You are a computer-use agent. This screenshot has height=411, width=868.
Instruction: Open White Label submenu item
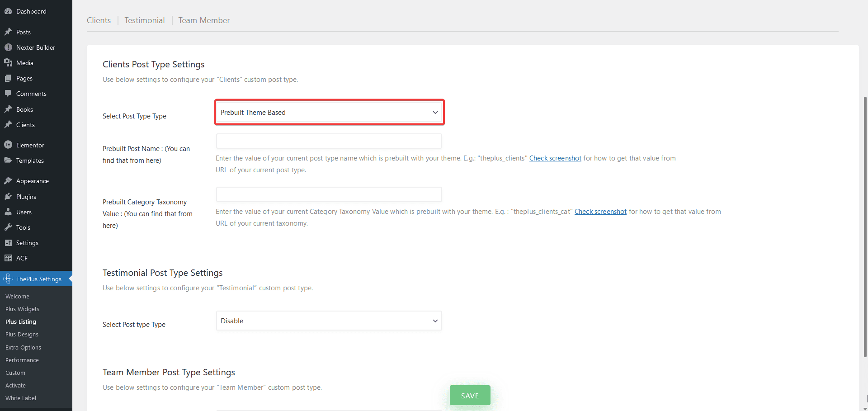tap(21, 398)
